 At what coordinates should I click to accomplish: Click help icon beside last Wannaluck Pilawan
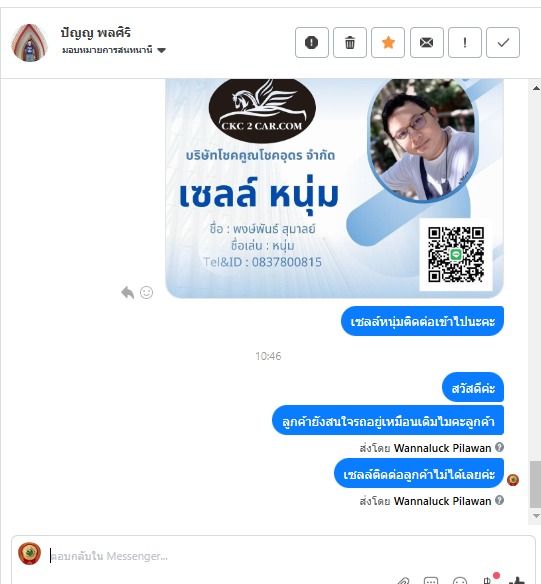pos(499,500)
